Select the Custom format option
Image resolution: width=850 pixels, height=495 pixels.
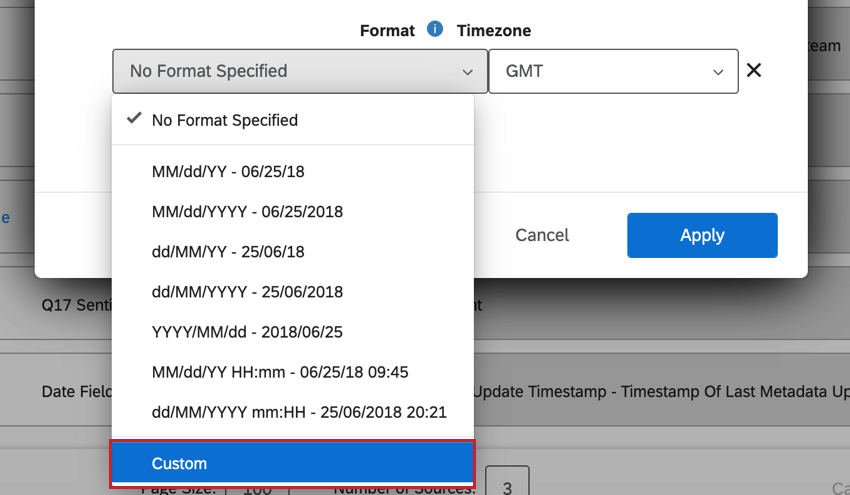point(292,464)
